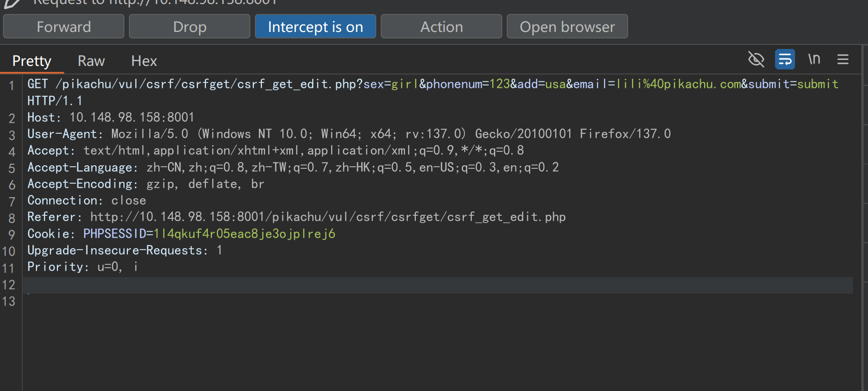Viewport: 868px width, 391px height.
Task: Switch to the Hex view tab
Action: tap(144, 61)
